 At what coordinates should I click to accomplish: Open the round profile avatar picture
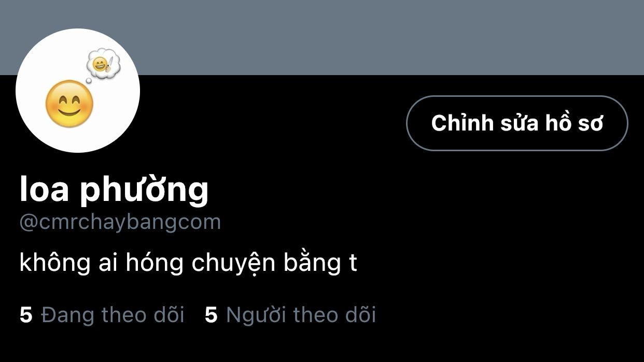tap(78, 91)
